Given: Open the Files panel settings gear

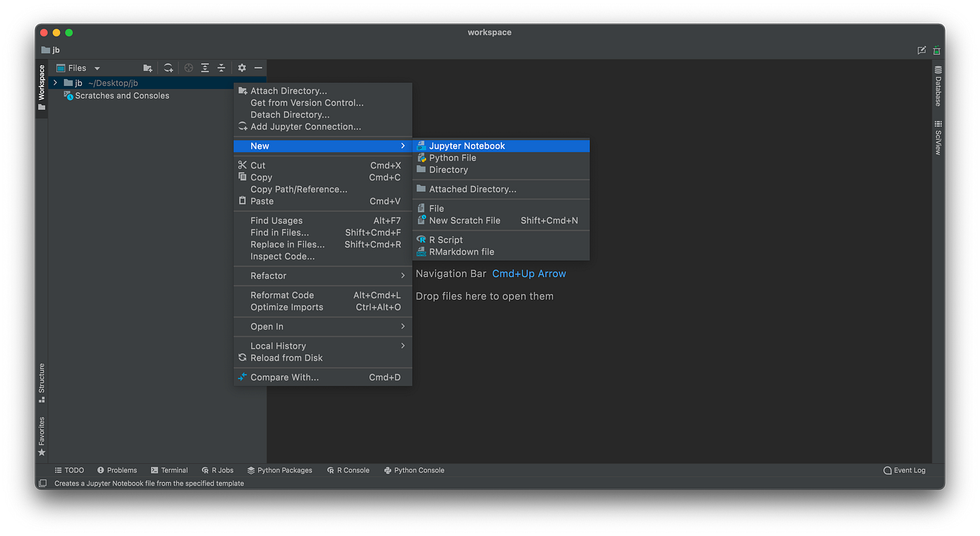Looking at the screenshot, I should point(241,67).
